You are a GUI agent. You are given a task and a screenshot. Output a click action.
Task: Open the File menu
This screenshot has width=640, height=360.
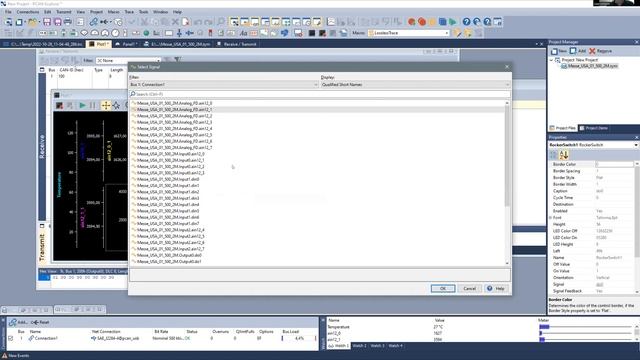[8, 12]
